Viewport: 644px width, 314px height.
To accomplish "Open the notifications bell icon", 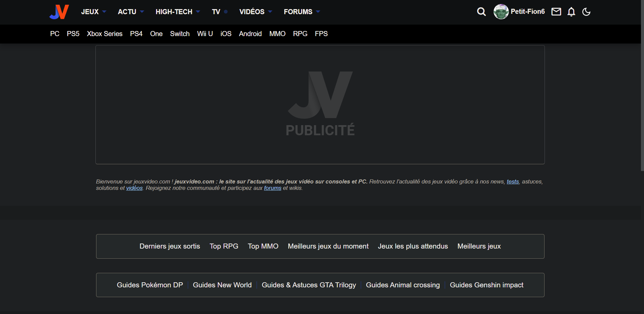I will pos(571,12).
